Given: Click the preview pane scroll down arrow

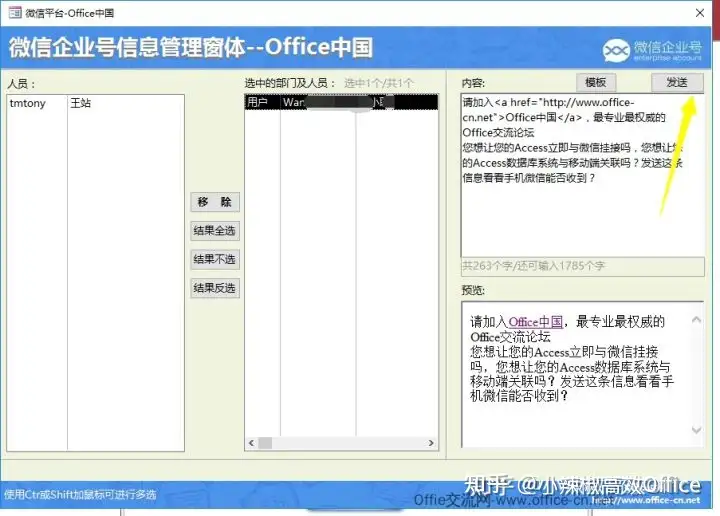Looking at the screenshot, I should [696, 430].
